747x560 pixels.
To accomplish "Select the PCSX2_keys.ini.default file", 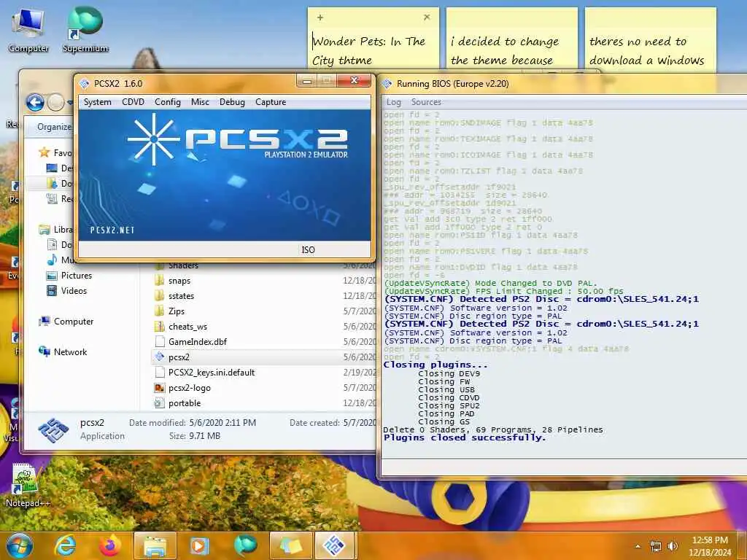I will 212,373.
